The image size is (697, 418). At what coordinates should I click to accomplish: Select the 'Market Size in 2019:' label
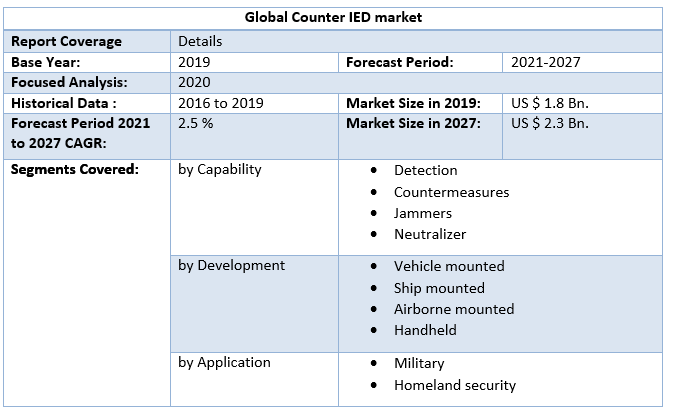413,103
